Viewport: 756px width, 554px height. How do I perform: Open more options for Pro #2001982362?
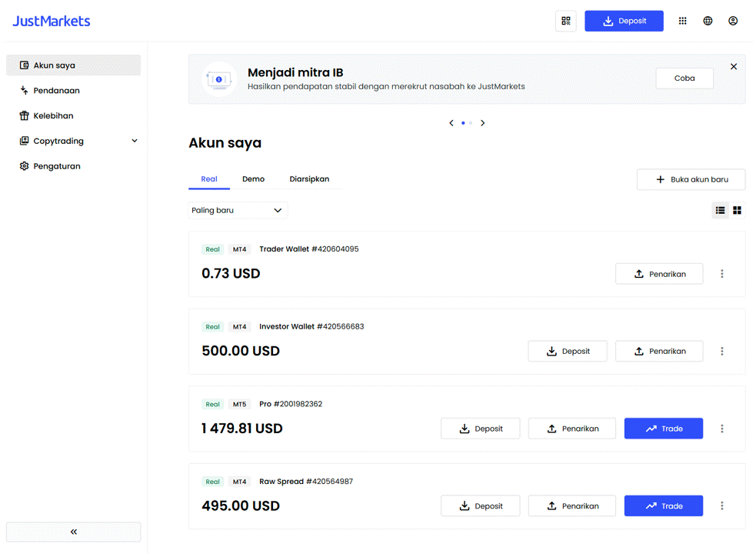click(x=721, y=429)
